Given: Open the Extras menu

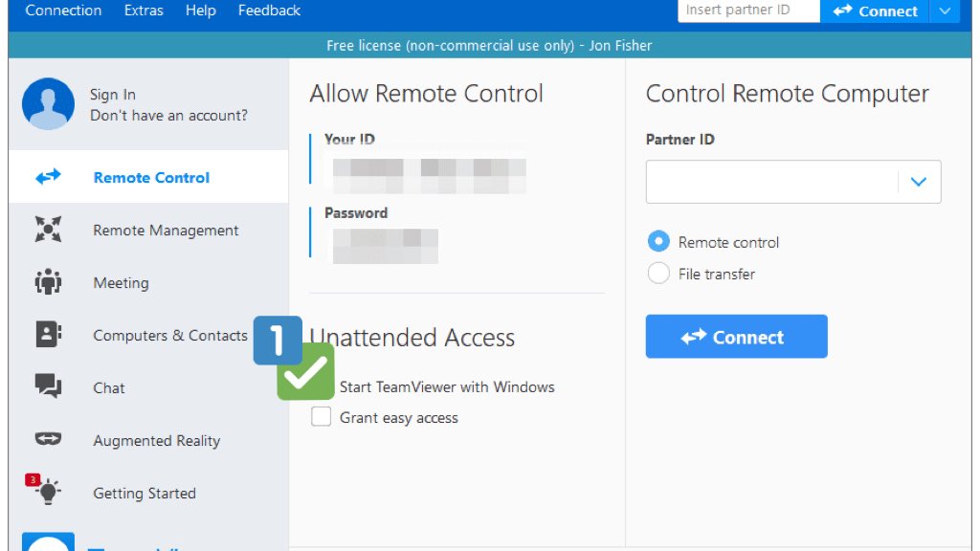Looking at the screenshot, I should point(144,11).
